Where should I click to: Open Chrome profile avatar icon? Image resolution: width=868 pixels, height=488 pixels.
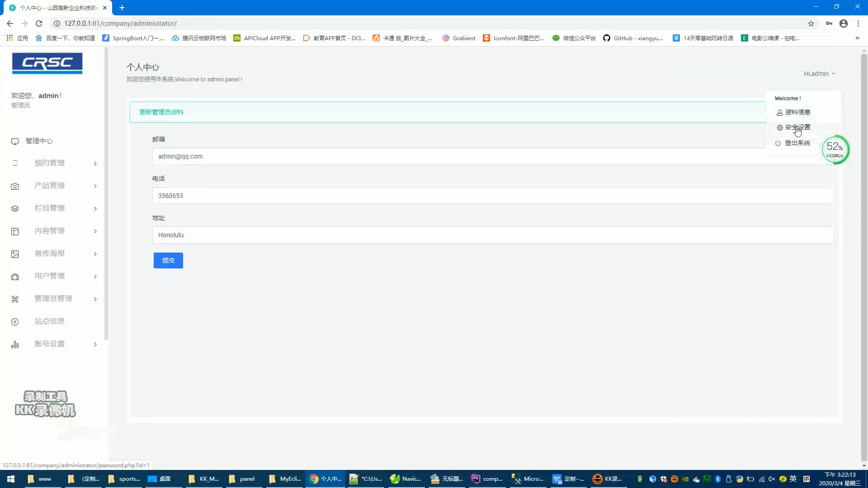844,23
